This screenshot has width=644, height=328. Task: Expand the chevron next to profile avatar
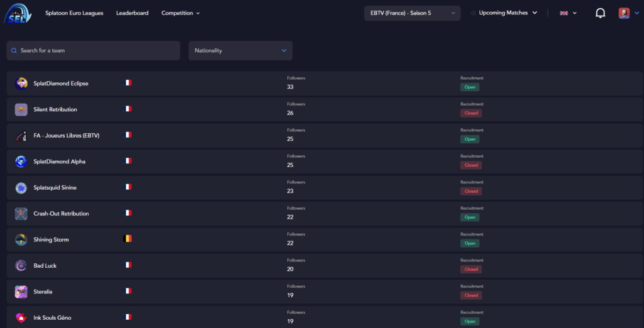pyautogui.click(x=637, y=13)
